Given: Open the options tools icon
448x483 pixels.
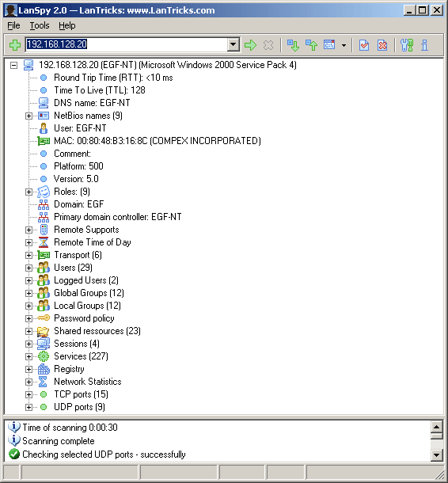Looking at the screenshot, I should click(x=407, y=45).
